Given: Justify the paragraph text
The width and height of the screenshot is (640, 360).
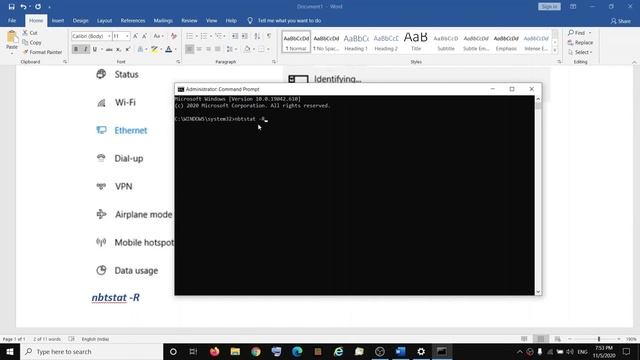Looking at the screenshot, I should [218, 49].
